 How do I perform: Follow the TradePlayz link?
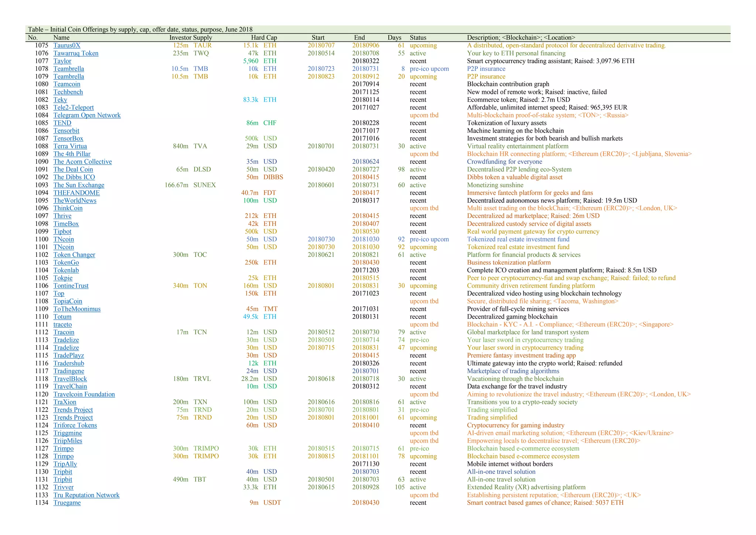pyautogui.click(x=69, y=356)
